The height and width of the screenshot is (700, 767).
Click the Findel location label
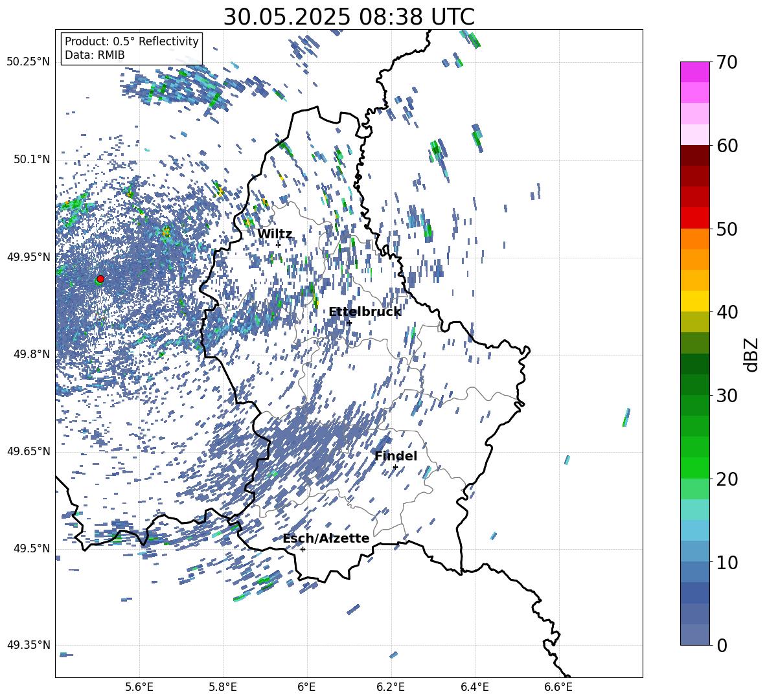click(x=396, y=456)
